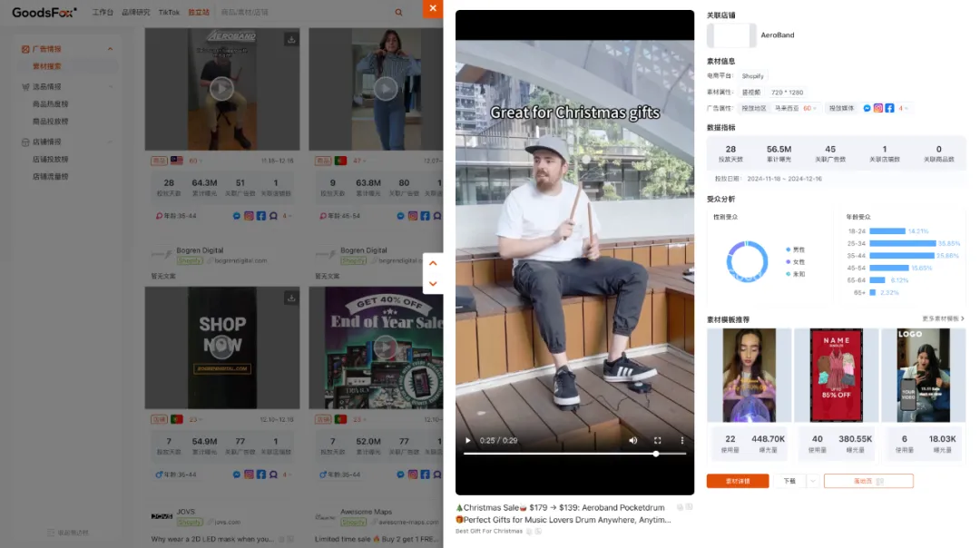Collapse the sidebar with 收起导航栏
This screenshot has height=548, width=980.
click(68, 533)
